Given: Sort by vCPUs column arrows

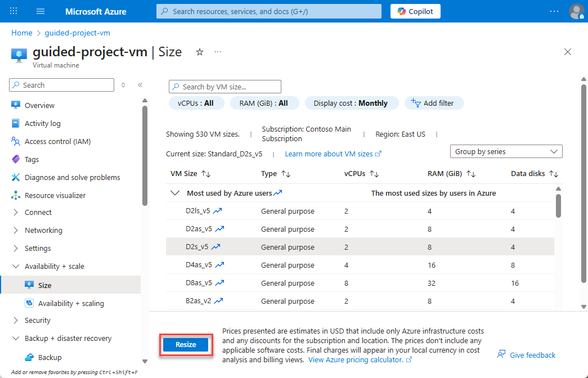Looking at the screenshot, I should pyautogui.click(x=374, y=174).
